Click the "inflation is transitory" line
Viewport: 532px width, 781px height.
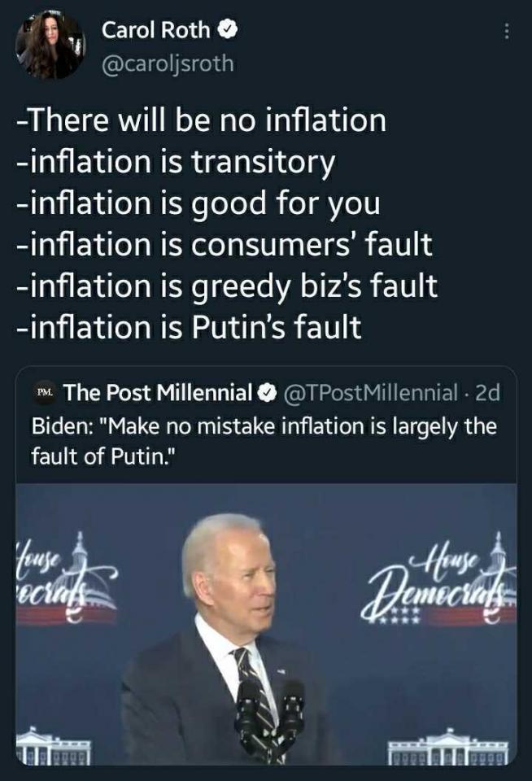tap(175, 162)
